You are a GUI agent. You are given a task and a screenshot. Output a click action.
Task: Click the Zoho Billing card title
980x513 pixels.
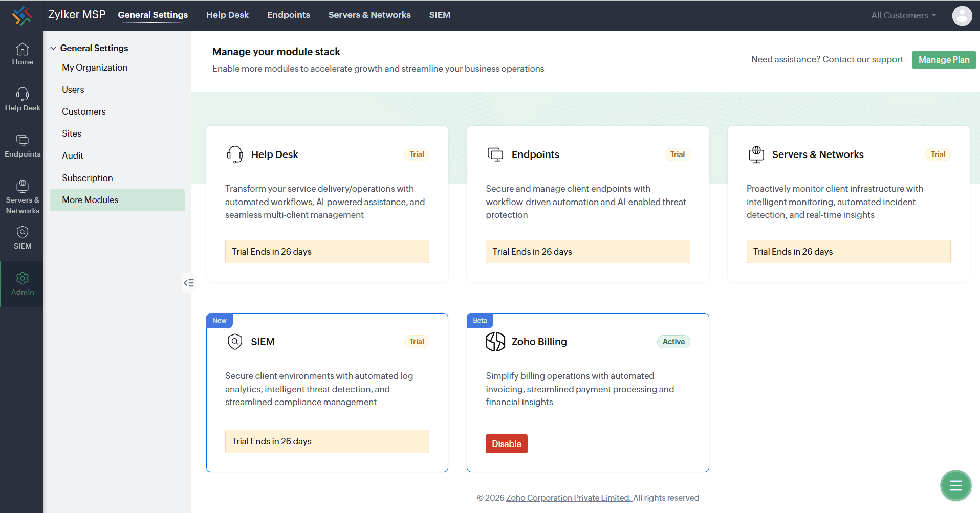tap(539, 342)
